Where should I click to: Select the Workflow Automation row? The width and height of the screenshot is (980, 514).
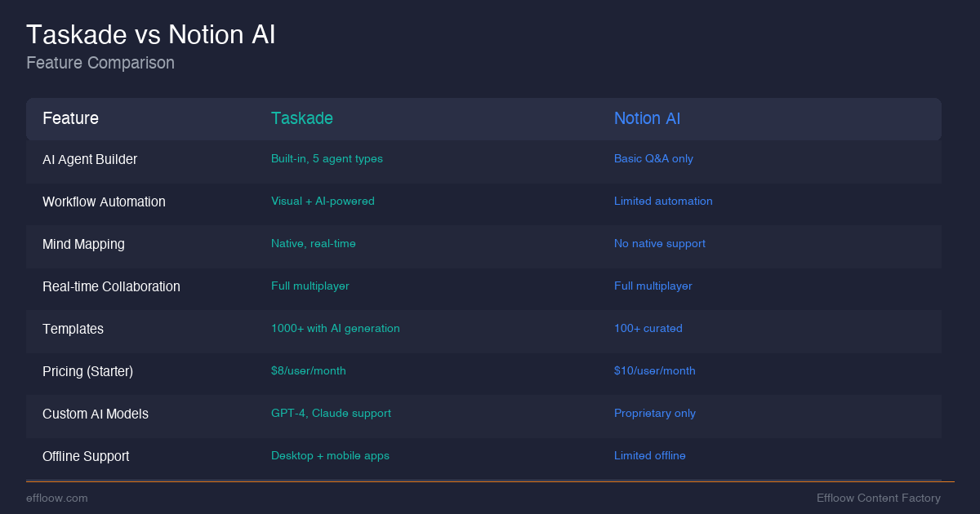(104, 202)
